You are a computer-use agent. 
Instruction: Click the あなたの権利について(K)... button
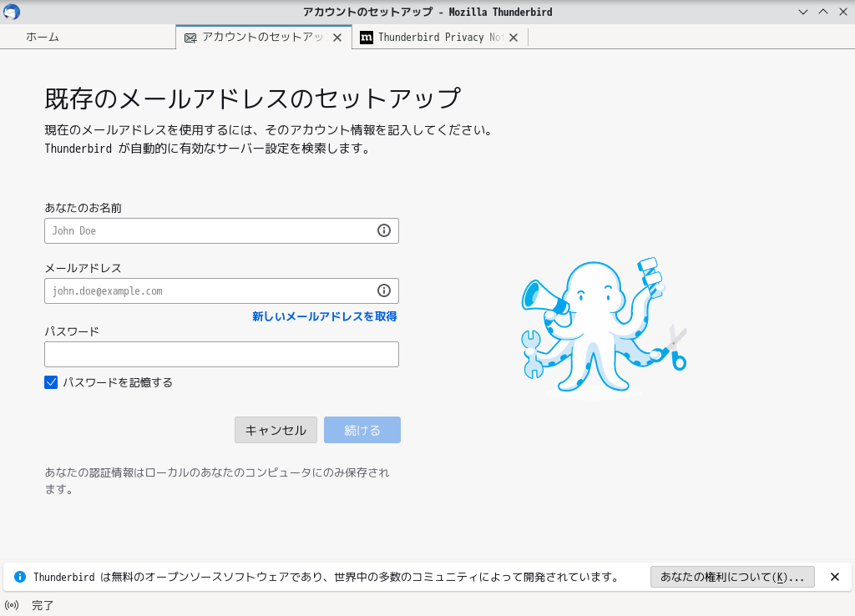732,577
